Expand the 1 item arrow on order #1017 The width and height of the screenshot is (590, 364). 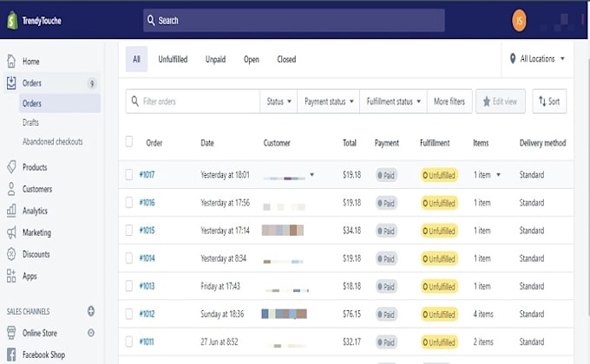coord(498,174)
